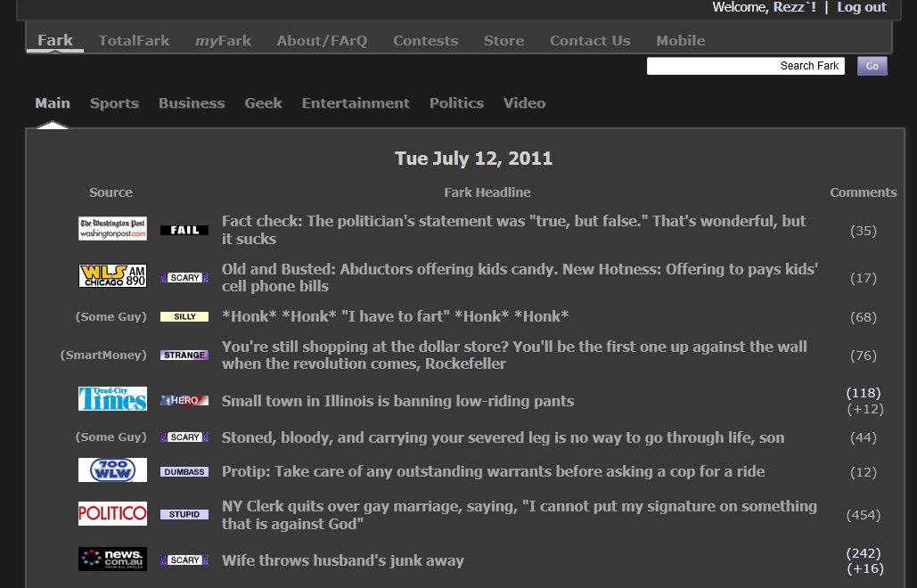Image resolution: width=917 pixels, height=588 pixels.
Task: Select the SILLY tag on the fart headline
Action: [x=184, y=316]
